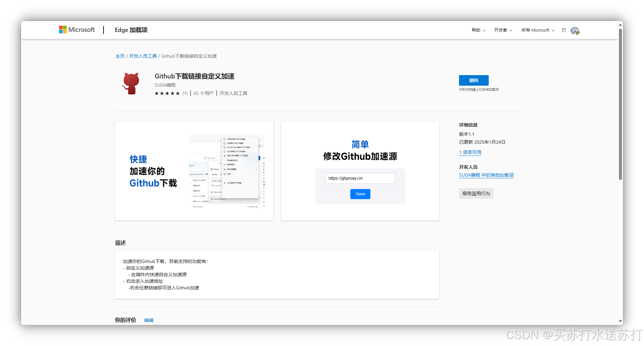Open the 简单修改Github加速源 screenshot
Viewport: 644px width, 346px height.
click(x=360, y=171)
